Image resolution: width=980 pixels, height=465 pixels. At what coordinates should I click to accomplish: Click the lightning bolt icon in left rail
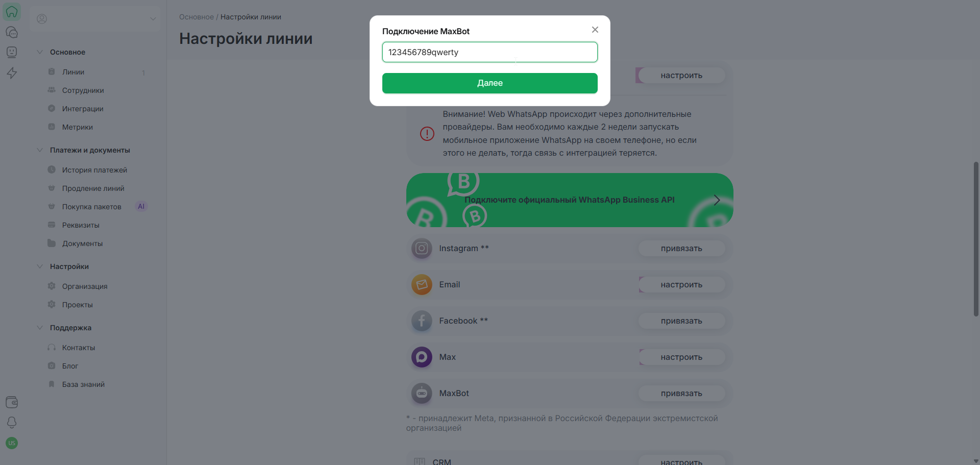tap(12, 73)
